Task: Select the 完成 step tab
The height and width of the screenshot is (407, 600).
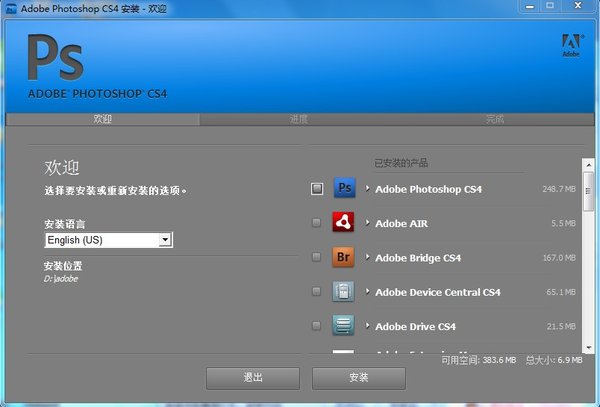Action: point(495,119)
